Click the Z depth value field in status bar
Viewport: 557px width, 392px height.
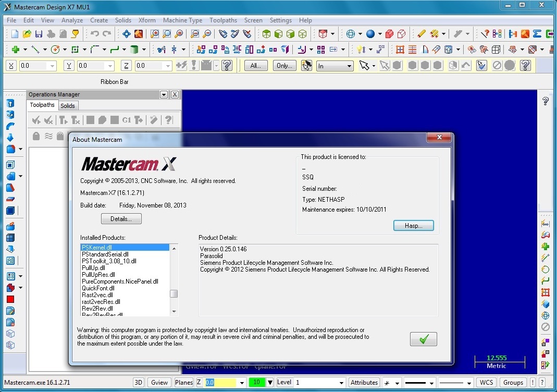[x=220, y=383]
